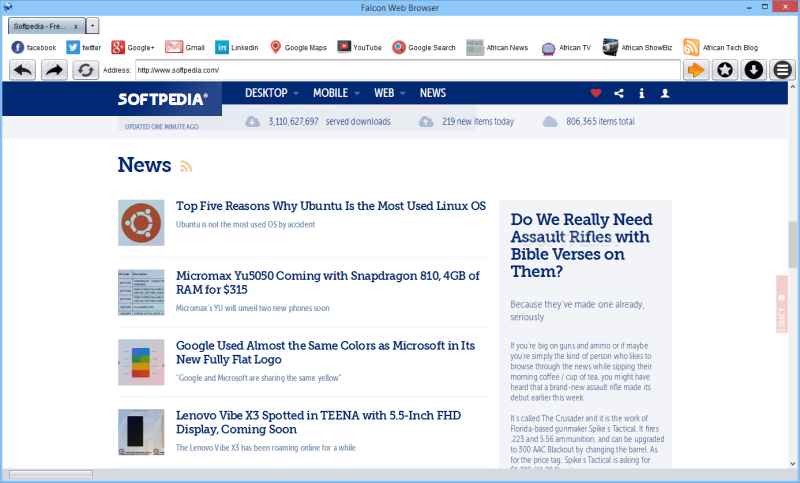The image size is (800, 483).
Task: Click the red heart icon on Softpedia
Action: [595, 93]
